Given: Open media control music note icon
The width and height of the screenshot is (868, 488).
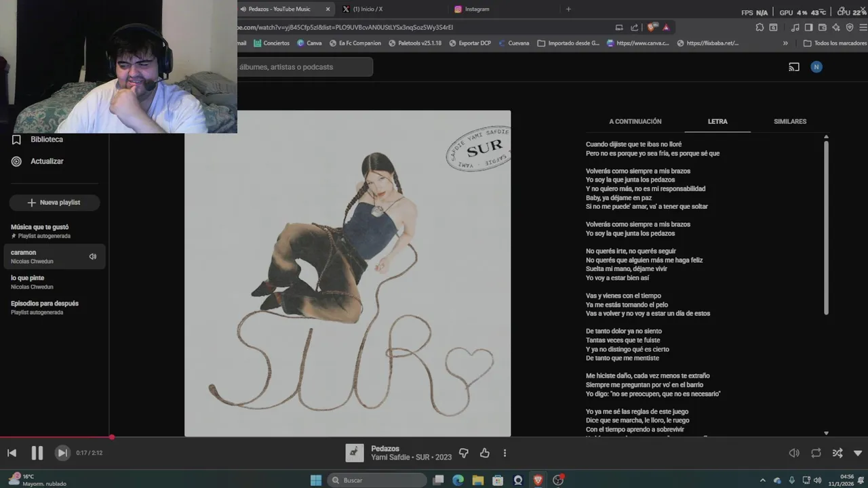Looking at the screenshot, I should click(x=795, y=27).
